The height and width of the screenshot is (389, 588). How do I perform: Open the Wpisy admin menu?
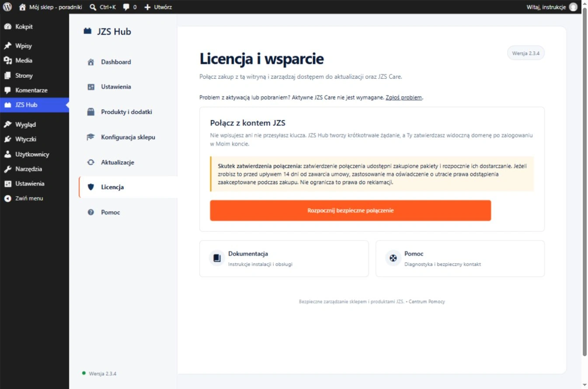35,46
